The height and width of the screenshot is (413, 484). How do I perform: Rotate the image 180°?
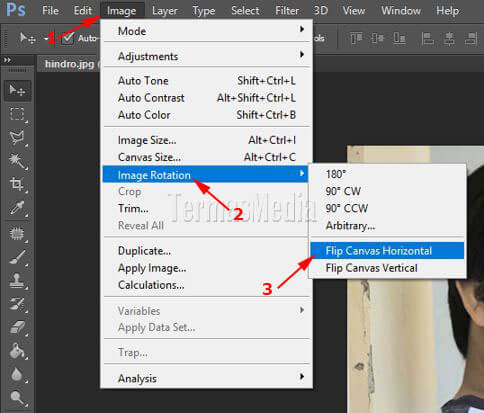[x=387, y=174]
